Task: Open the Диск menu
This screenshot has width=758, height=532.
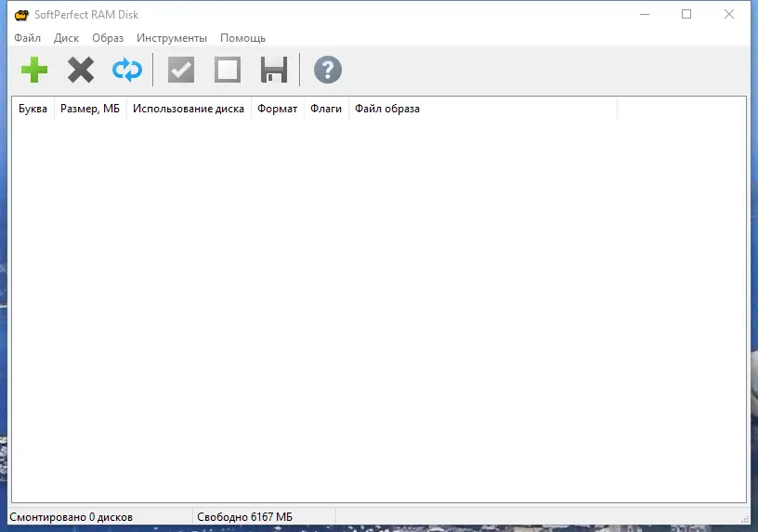Action: coord(66,38)
